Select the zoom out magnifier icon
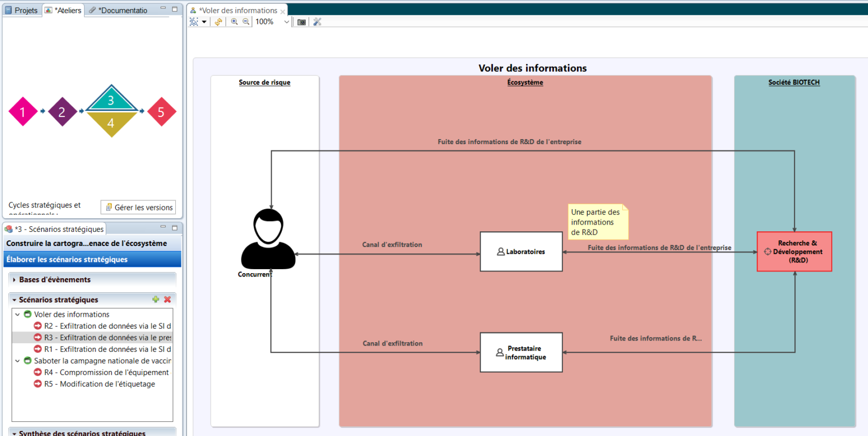The height and width of the screenshot is (436, 868). 246,21
